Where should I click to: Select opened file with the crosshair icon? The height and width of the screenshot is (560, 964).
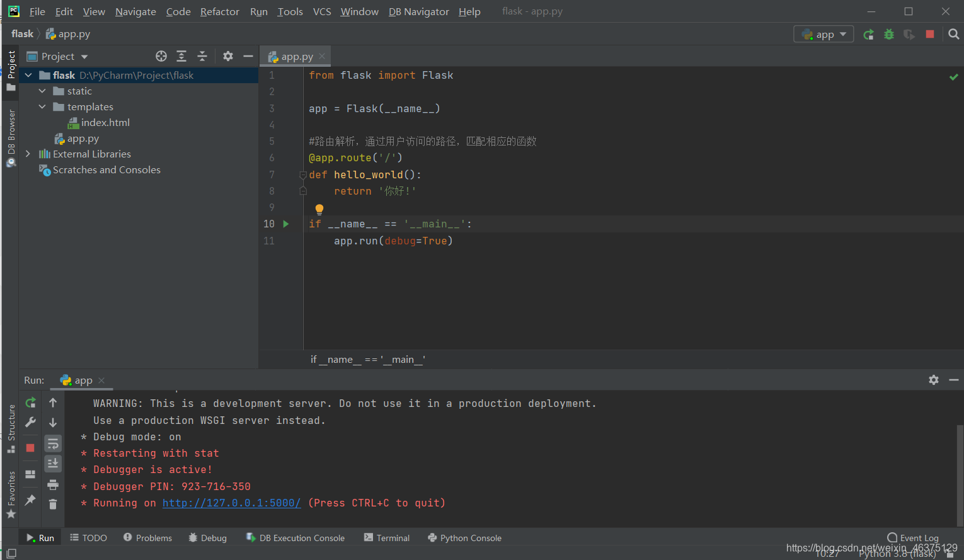tap(161, 56)
